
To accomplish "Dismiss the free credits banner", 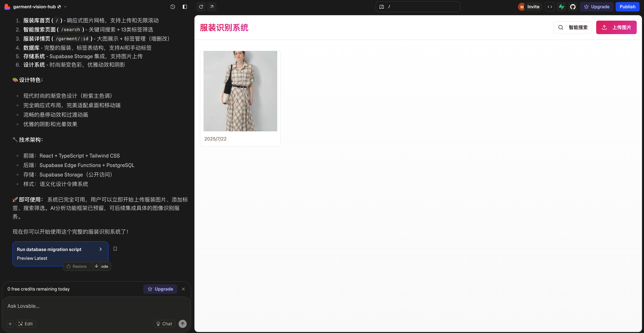I will click(x=183, y=289).
